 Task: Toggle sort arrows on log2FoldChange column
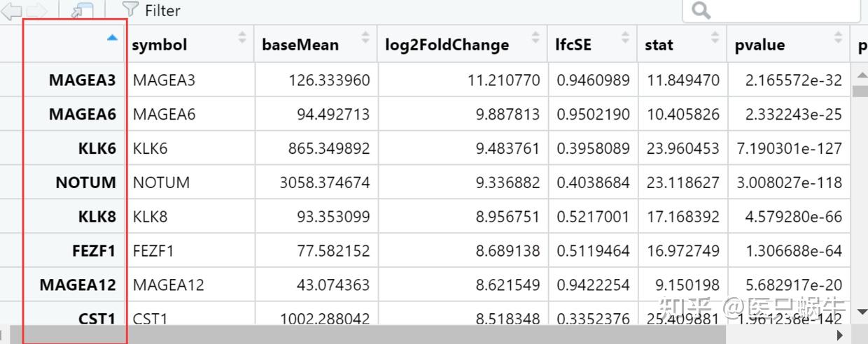pyautogui.click(x=536, y=38)
